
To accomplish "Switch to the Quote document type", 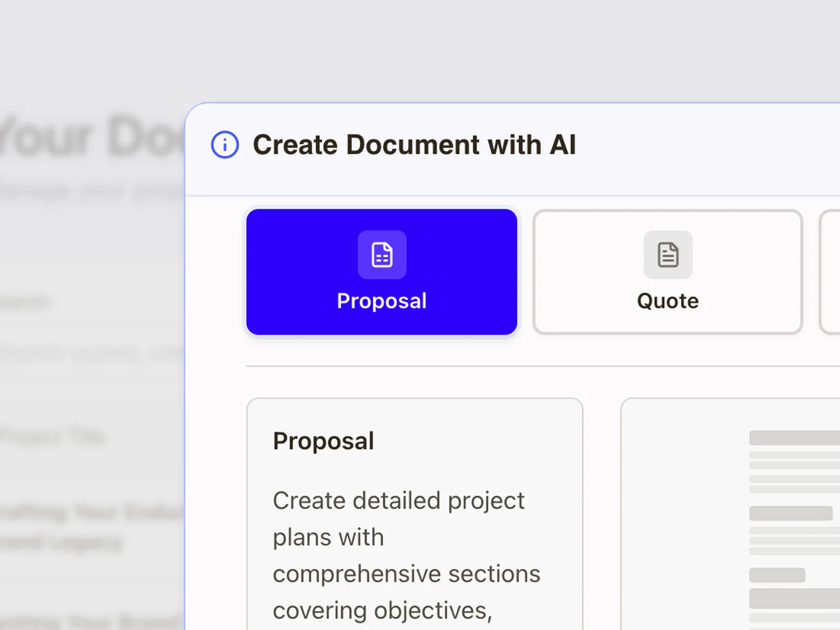I will [x=667, y=271].
